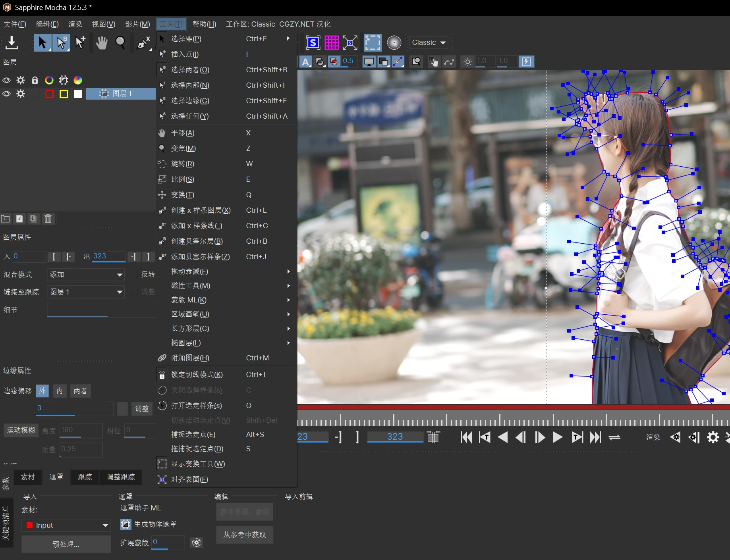Click the play forward button

[558, 437]
